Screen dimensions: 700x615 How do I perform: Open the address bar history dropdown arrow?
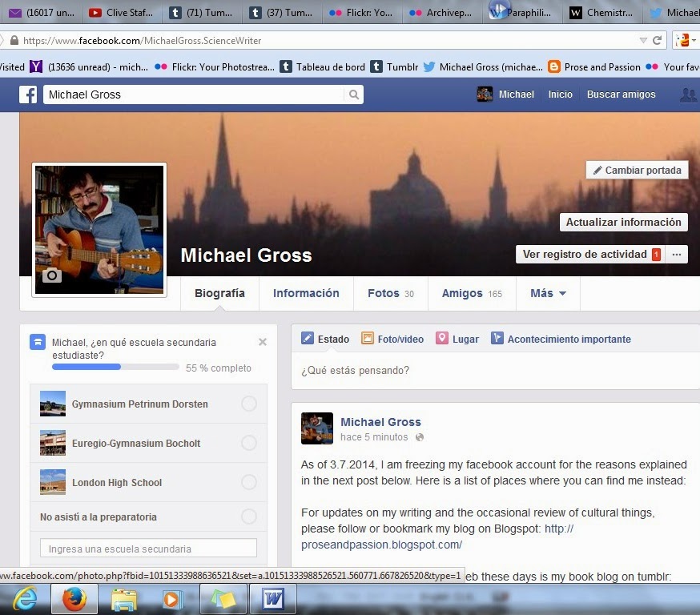tap(643, 41)
